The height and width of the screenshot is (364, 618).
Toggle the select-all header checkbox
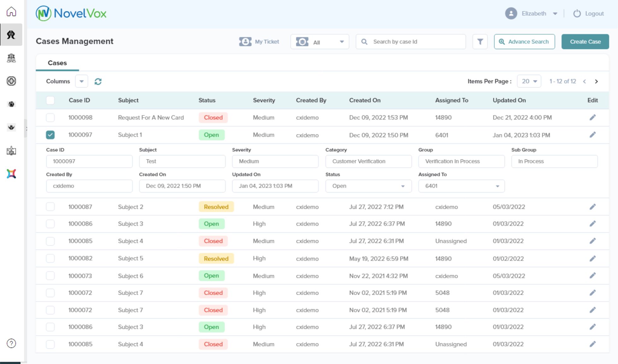(x=50, y=100)
